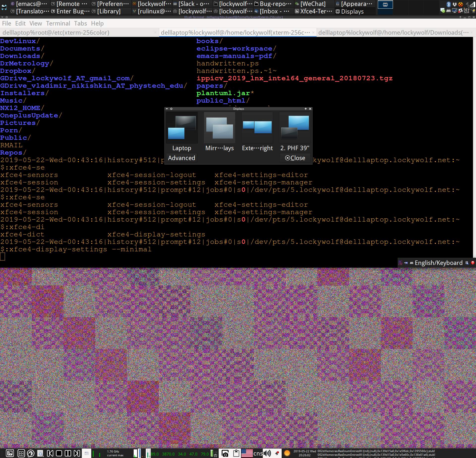476x458 pixels.
Task: Click the screenshot camera icon in bottom panel
Action: pos(225,454)
